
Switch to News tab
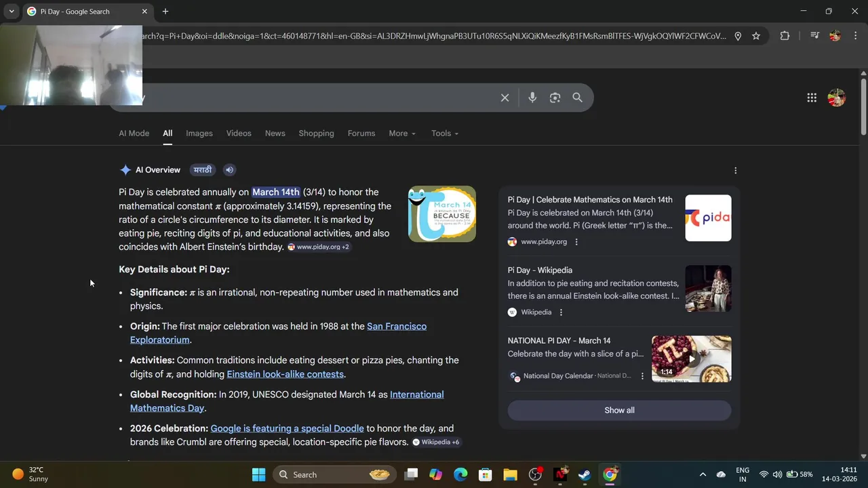(275, 134)
